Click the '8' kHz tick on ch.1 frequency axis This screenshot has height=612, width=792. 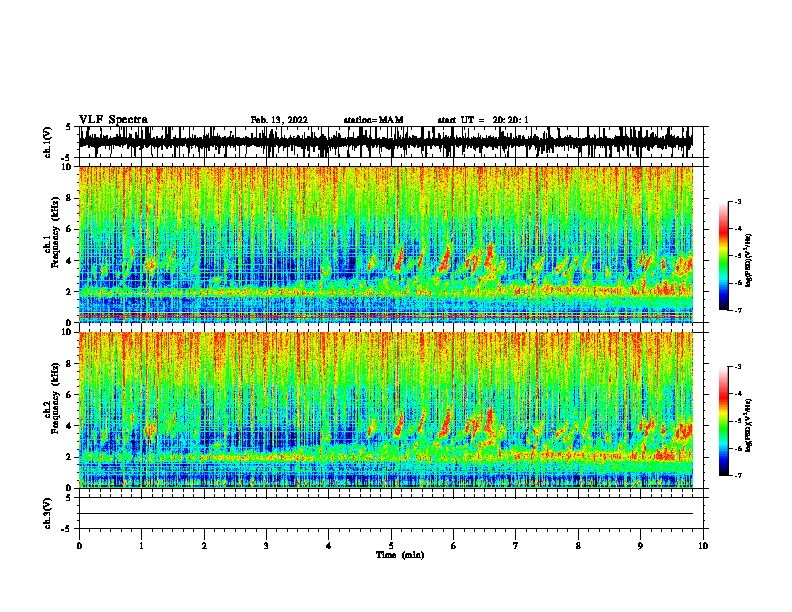(70, 198)
